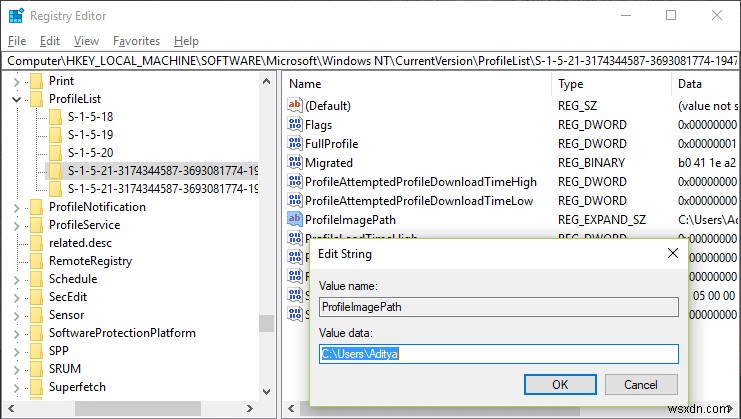
Task: Click the Type column header
Action: tap(570, 84)
